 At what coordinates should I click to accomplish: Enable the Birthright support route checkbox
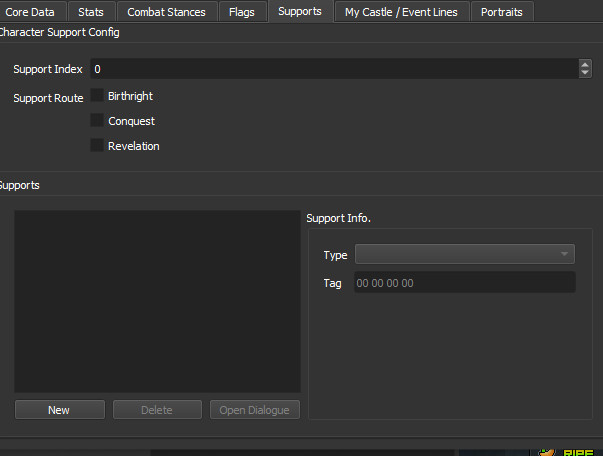point(97,96)
